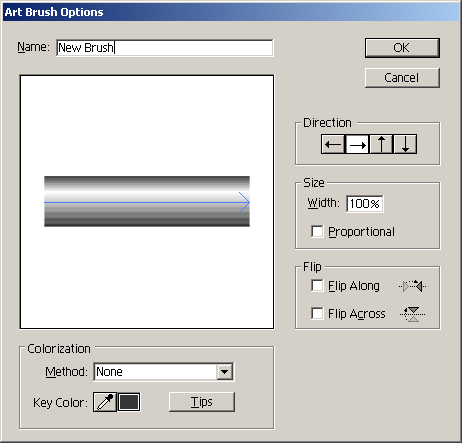Select the down arrow direction button
Viewport: 462px width, 443px height.
405,144
